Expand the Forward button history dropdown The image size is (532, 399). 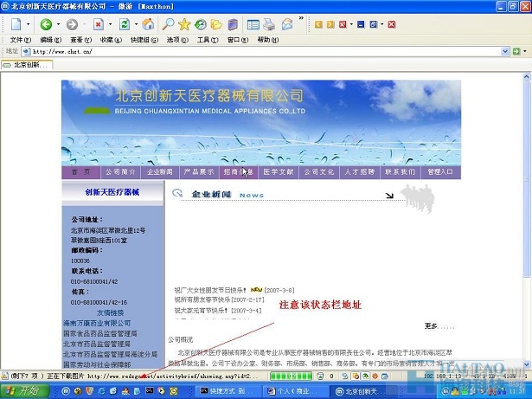[84, 24]
